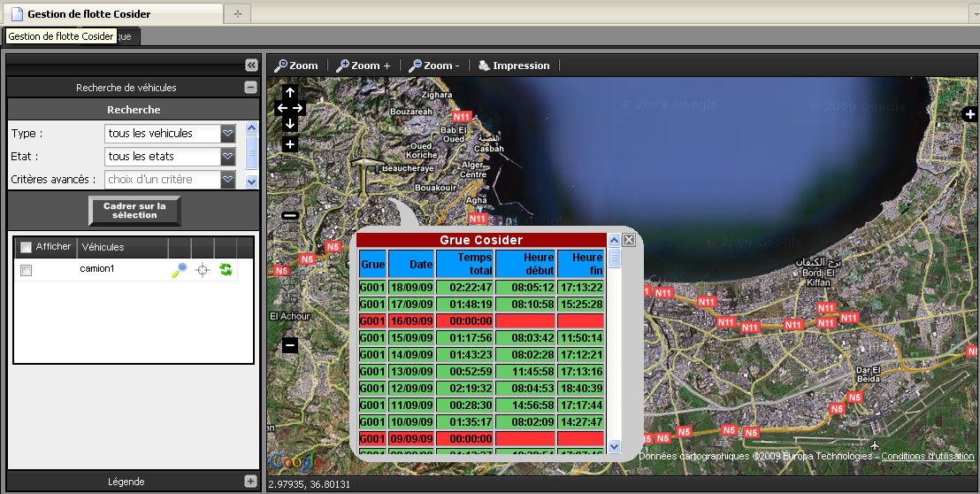980x494 pixels.
Task: Click the Zoom - toolbar tool
Action: click(x=433, y=66)
